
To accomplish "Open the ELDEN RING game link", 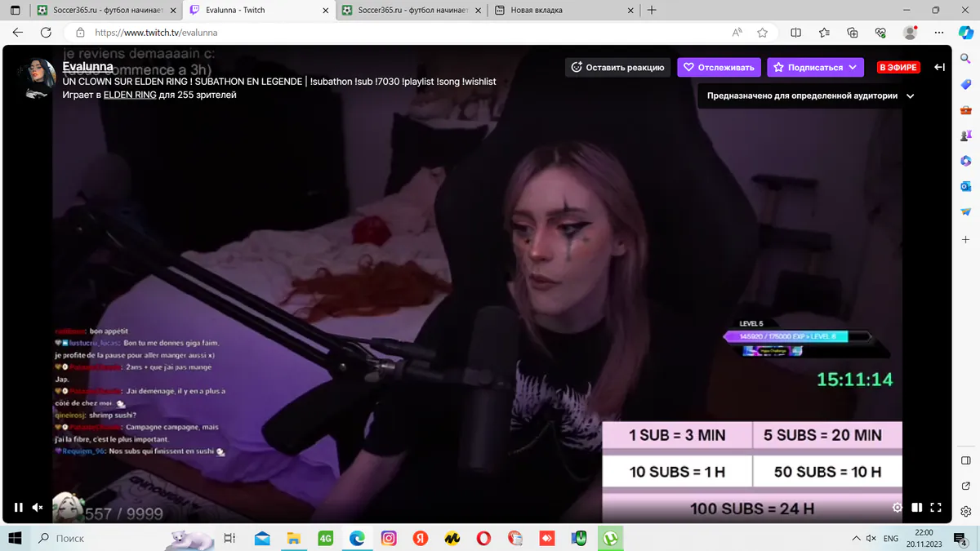I will 130,95.
